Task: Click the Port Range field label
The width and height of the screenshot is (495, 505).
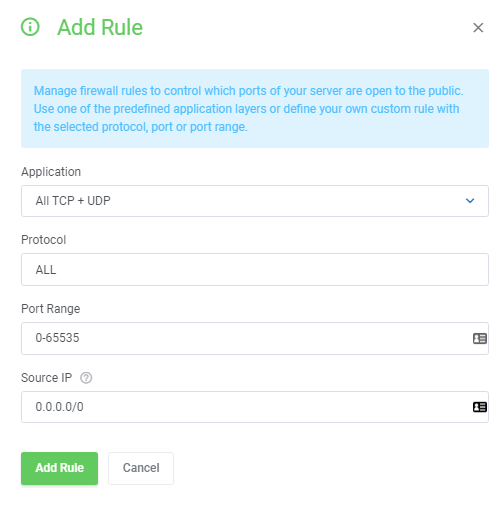Action: pos(51,309)
